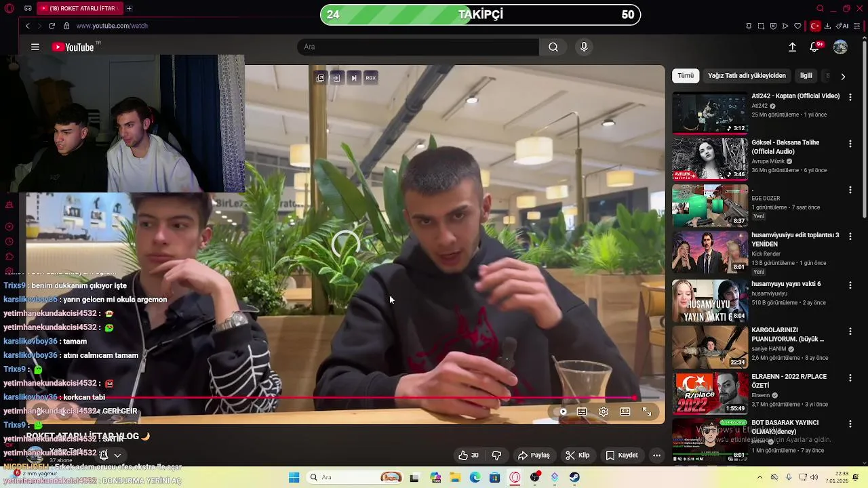The height and width of the screenshot is (488, 868).
Task: Open the YouTube hamburger guide menu
Action: (35, 47)
